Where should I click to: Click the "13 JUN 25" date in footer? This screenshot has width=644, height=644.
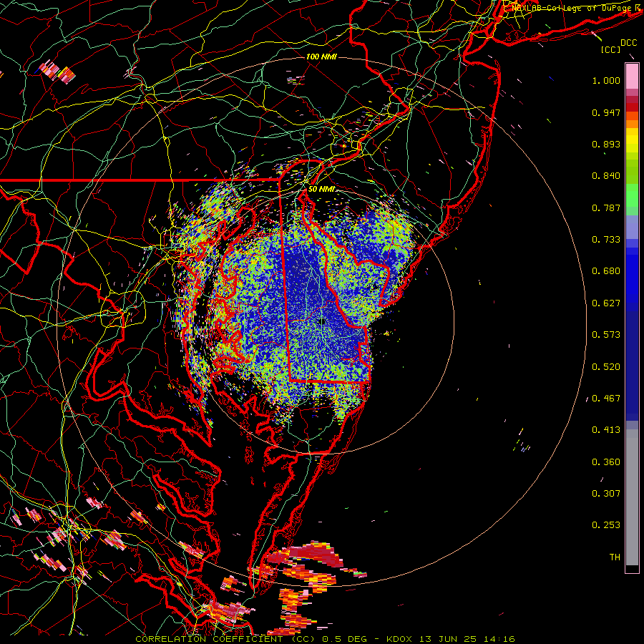pos(448,639)
